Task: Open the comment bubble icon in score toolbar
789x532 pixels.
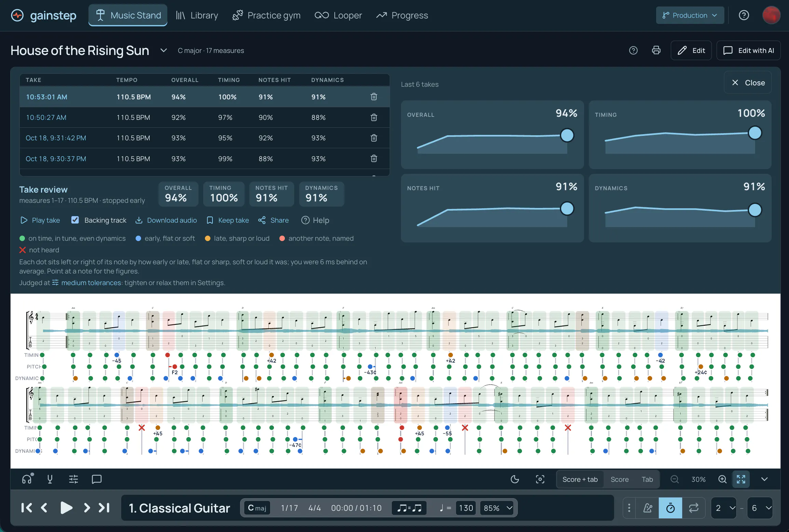Action: tap(97, 479)
